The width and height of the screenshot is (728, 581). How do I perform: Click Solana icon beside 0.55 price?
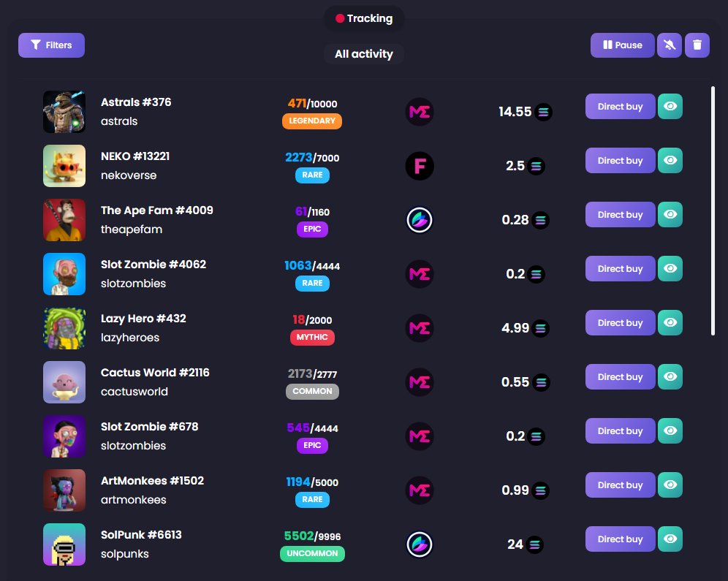tap(541, 382)
